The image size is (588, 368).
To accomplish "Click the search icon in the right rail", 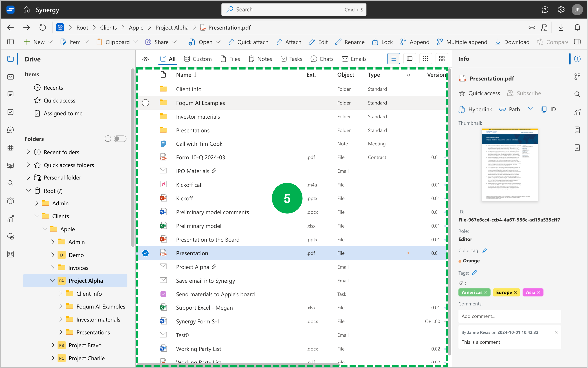I will pyautogui.click(x=577, y=94).
